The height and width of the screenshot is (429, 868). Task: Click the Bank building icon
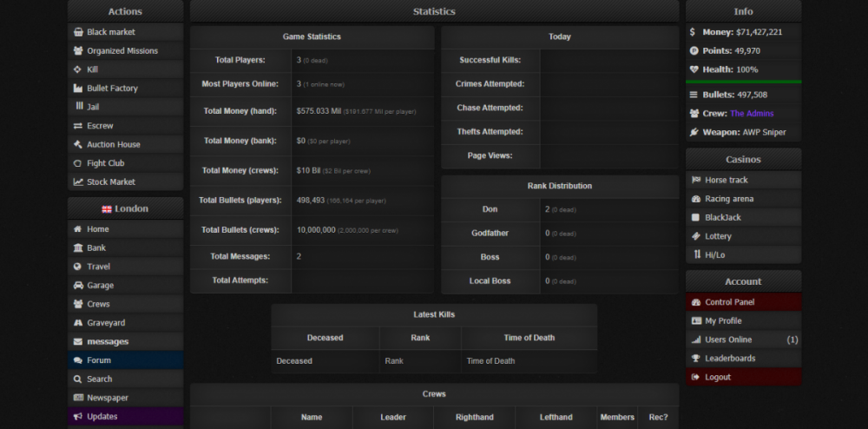point(78,248)
